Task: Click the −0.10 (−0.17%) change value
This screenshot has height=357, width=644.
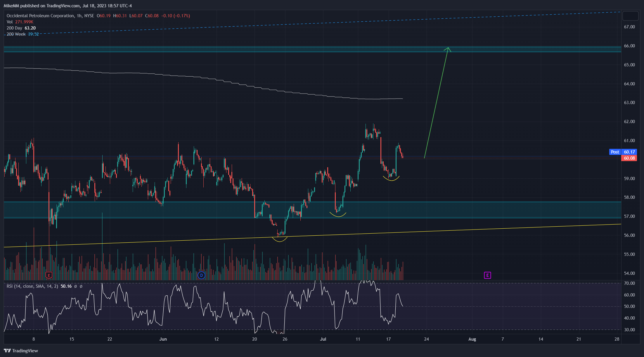Action: [176, 16]
